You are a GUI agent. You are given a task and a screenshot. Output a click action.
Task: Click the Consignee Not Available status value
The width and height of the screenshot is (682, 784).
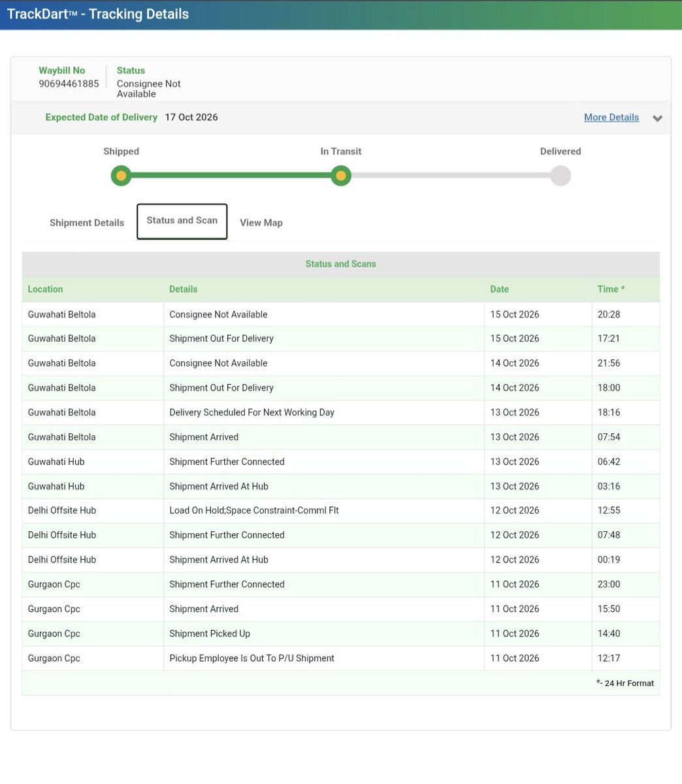point(149,89)
